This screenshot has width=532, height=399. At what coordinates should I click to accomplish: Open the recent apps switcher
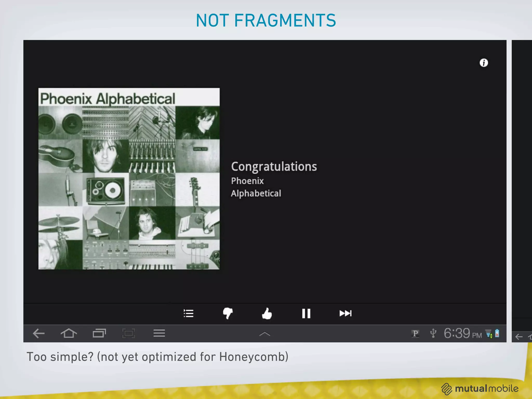pos(99,333)
